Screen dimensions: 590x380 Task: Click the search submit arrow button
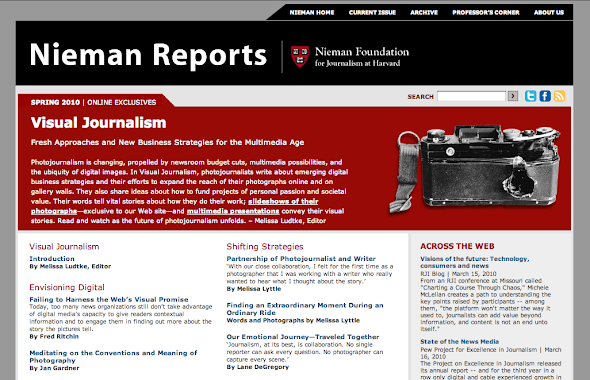(512, 96)
